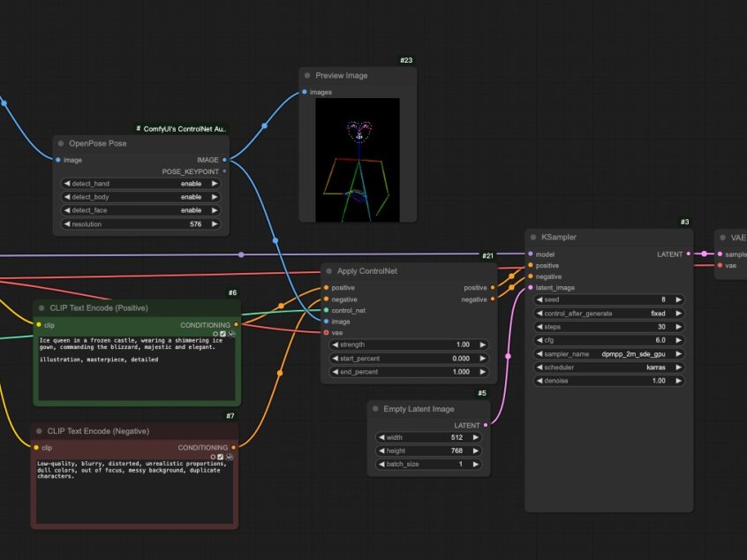This screenshot has width=747, height=560.
Task: Click the OpenPose skeleton preview thumbnail
Action: (x=358, y=160)
